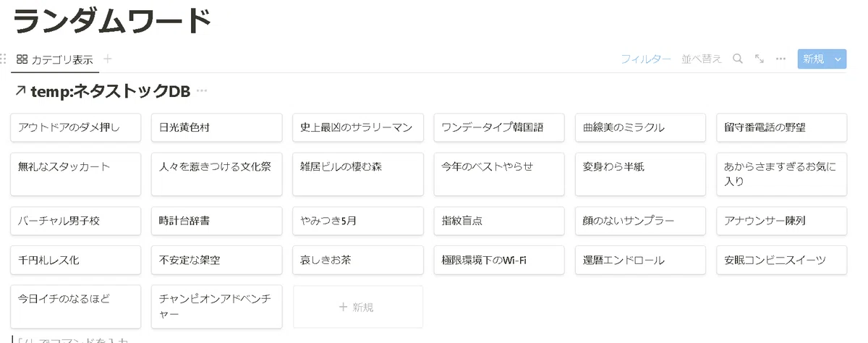This screenshot has height=343, width=868.
Task: Open the three-dot view options menu
Action: tap(780, 59)
